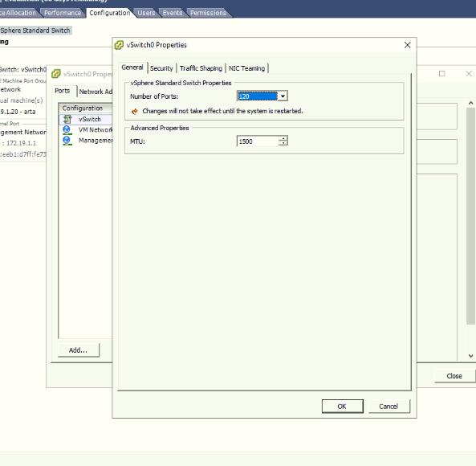This screenshot has height=466, width=476.
Task: Open the Resource Allocation tab
Action: 18,13
